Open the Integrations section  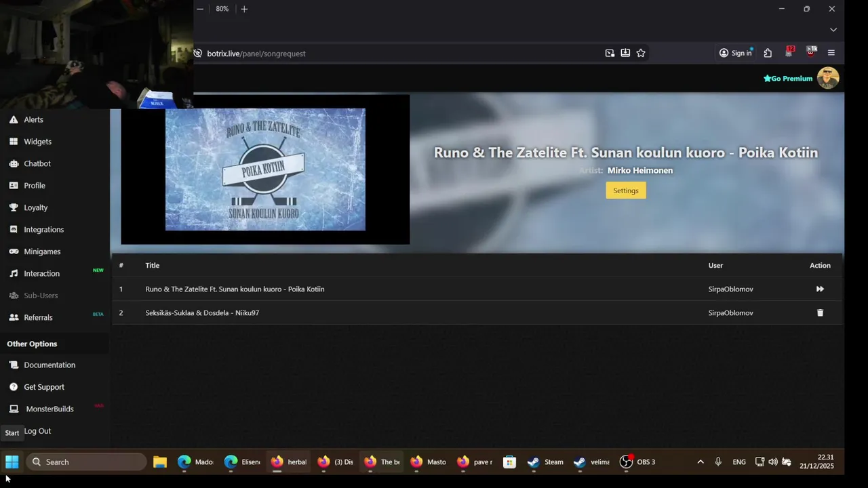(43, 230)
